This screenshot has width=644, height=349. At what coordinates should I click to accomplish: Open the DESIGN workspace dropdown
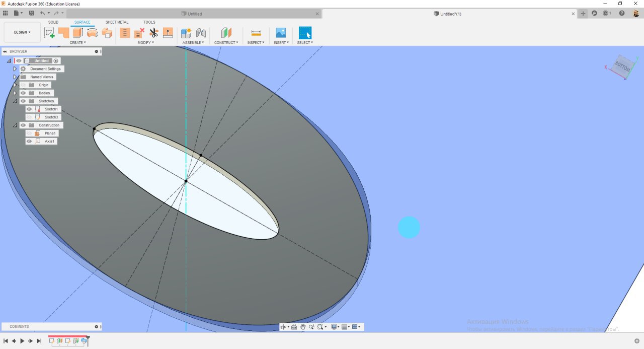[x=22, y=32]
